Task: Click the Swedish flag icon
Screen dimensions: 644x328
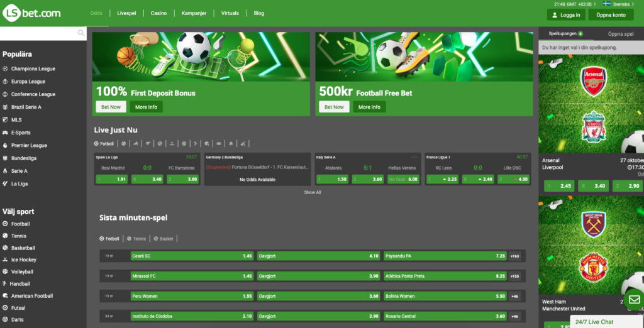Action: coord(606,4)
